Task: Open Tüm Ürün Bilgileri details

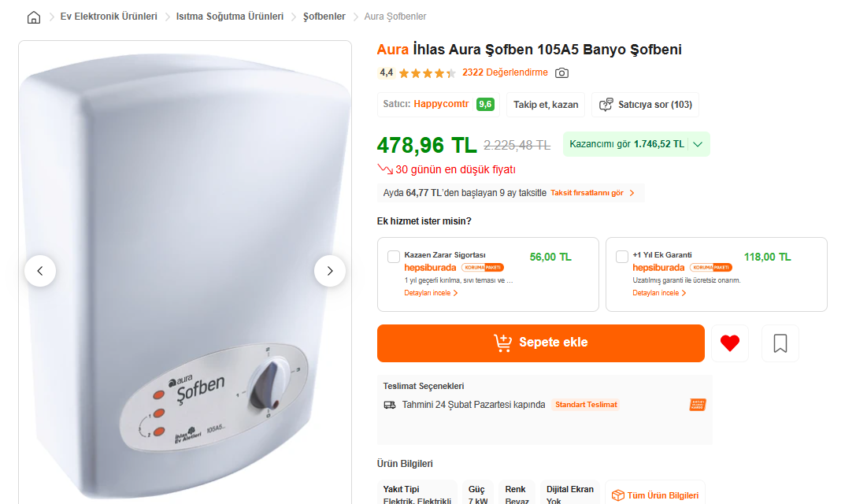Action: (655, 495)
